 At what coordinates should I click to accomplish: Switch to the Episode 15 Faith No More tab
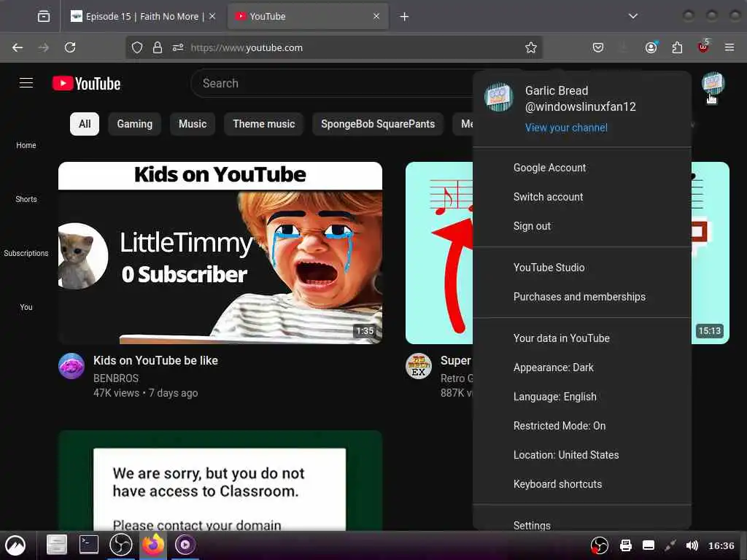pyautogui.click(x=143, y=17)
